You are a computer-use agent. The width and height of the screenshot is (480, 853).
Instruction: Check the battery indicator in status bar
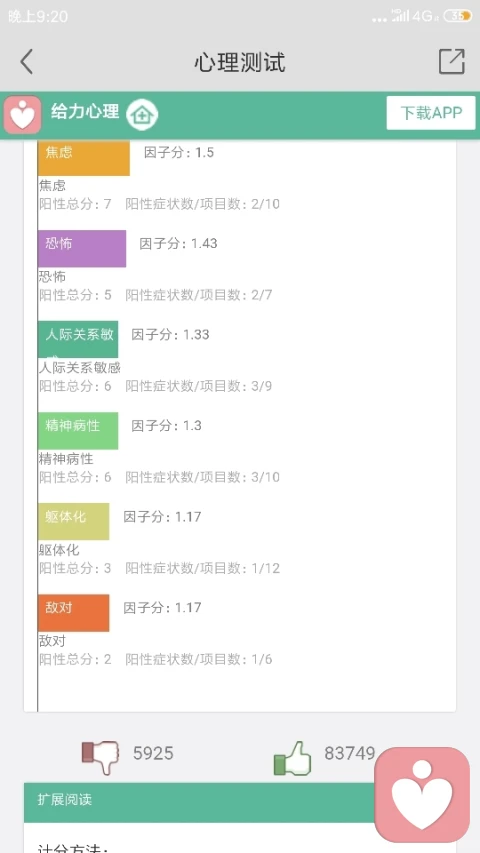pyautogui.click(x=458, y=16)
